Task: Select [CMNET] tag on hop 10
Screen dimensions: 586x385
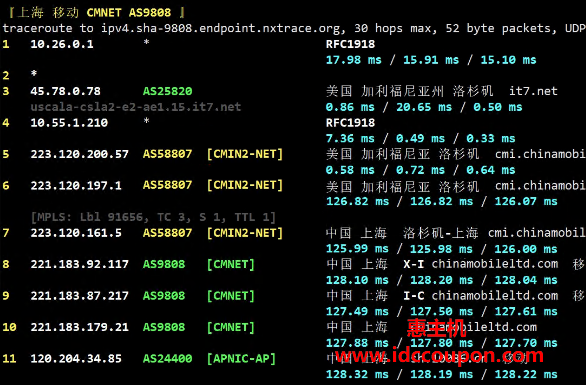Action: coord(231,327)
